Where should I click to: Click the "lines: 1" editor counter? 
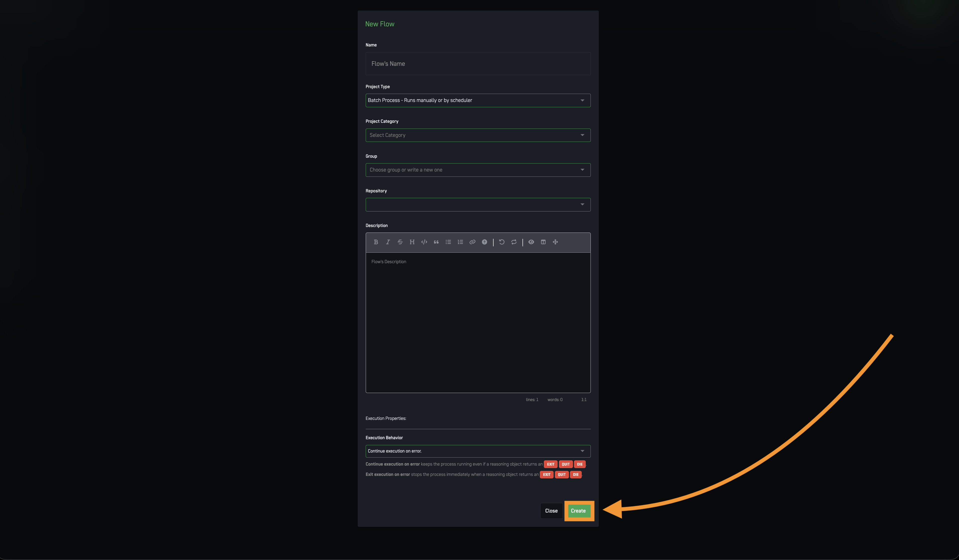point(532,400)
